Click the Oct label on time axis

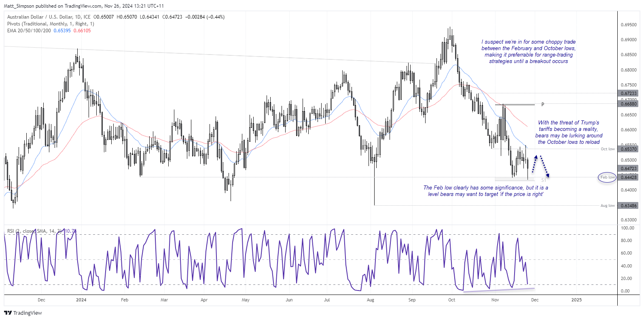coord(451,300)
